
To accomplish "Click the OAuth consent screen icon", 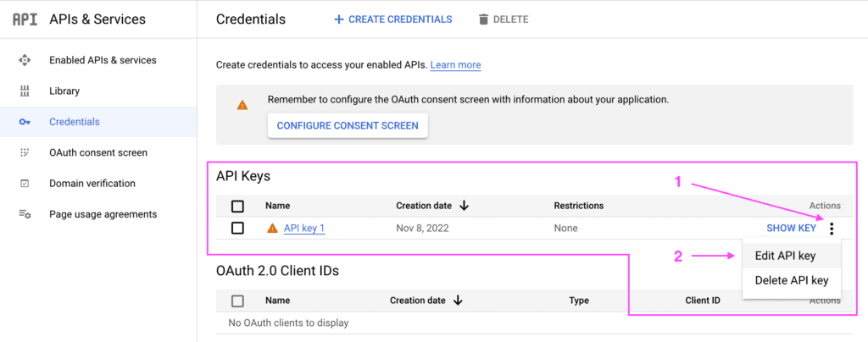I will click(x=25, y=152).
